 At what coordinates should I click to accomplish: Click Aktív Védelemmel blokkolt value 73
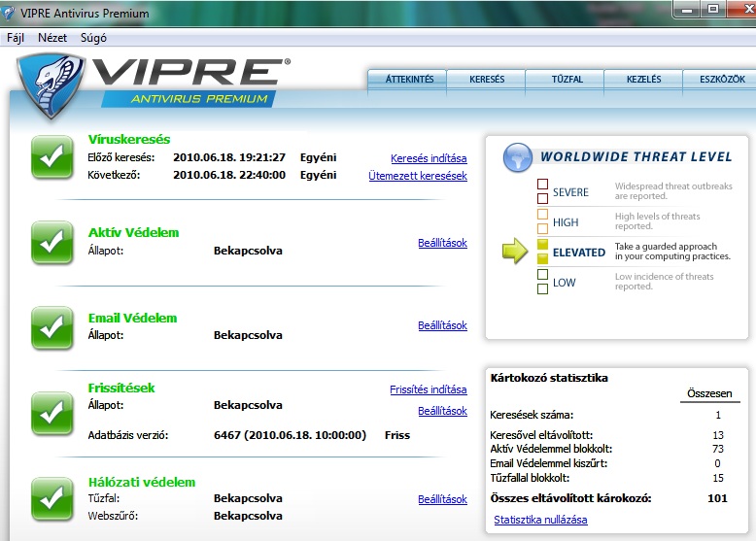click(x=718, y=449)
